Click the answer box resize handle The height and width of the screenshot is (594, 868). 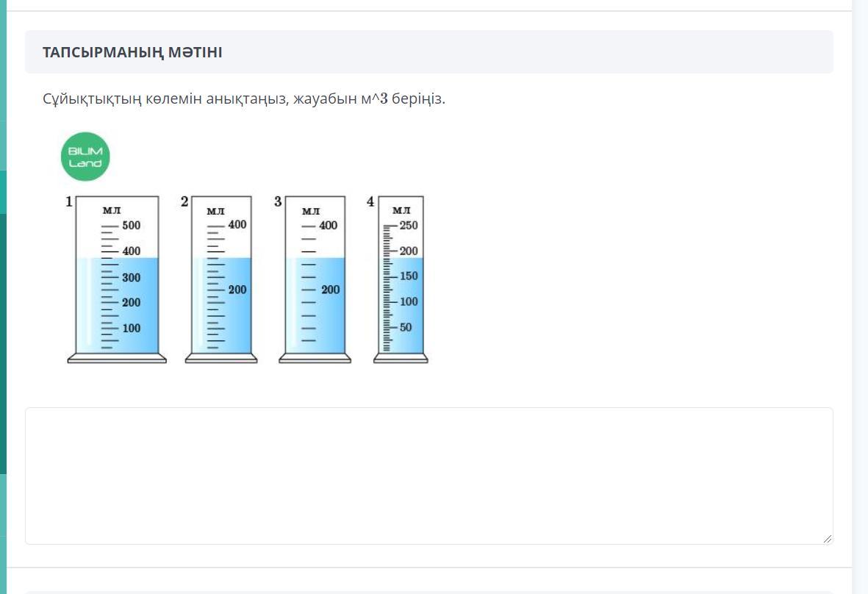pos(828,539)
